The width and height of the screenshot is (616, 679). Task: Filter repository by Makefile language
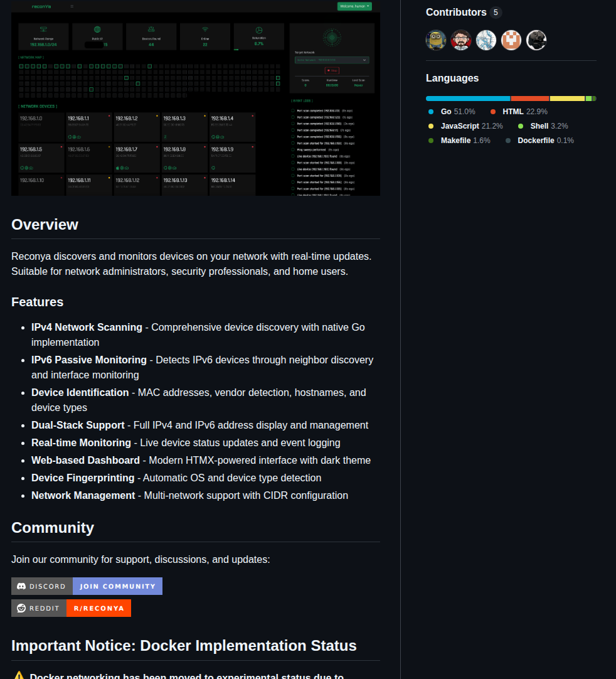click(x=459, y=141)
